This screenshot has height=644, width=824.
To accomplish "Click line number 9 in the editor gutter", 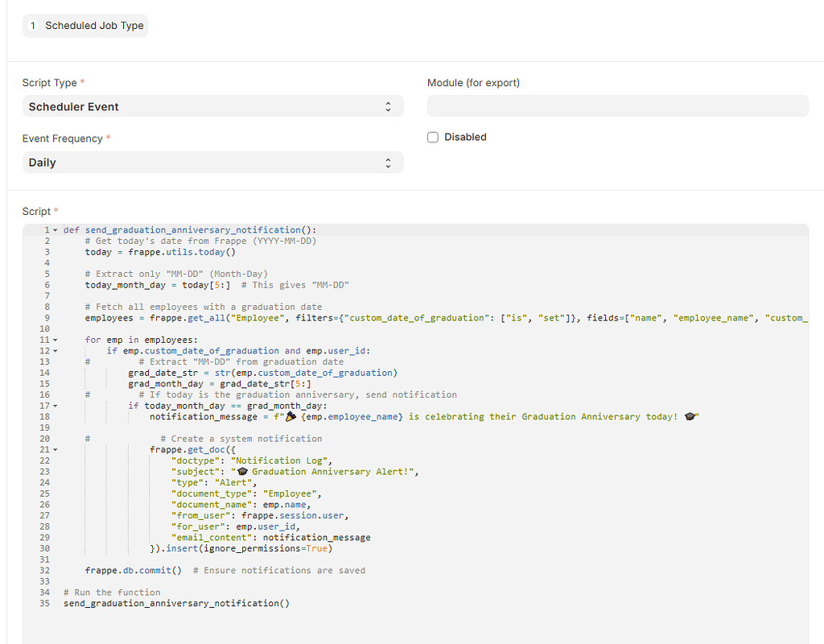I will tap(47, 318).
